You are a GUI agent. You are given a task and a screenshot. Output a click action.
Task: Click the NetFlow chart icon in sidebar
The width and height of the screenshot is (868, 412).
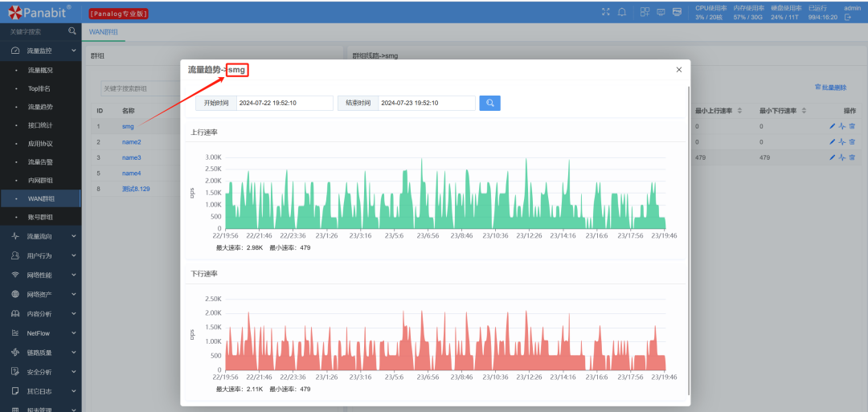[x=15, y=333]
